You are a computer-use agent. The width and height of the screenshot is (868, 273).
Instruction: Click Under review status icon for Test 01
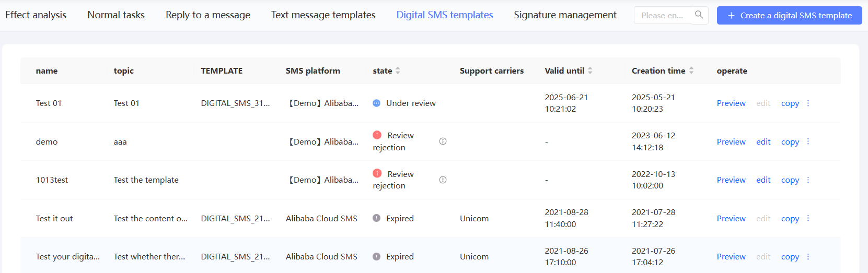[x=376, y=103]
